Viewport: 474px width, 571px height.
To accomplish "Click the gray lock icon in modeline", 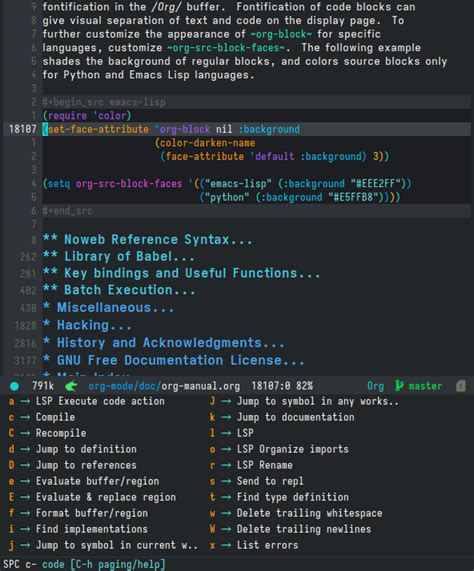I will [x=461, y=386].
